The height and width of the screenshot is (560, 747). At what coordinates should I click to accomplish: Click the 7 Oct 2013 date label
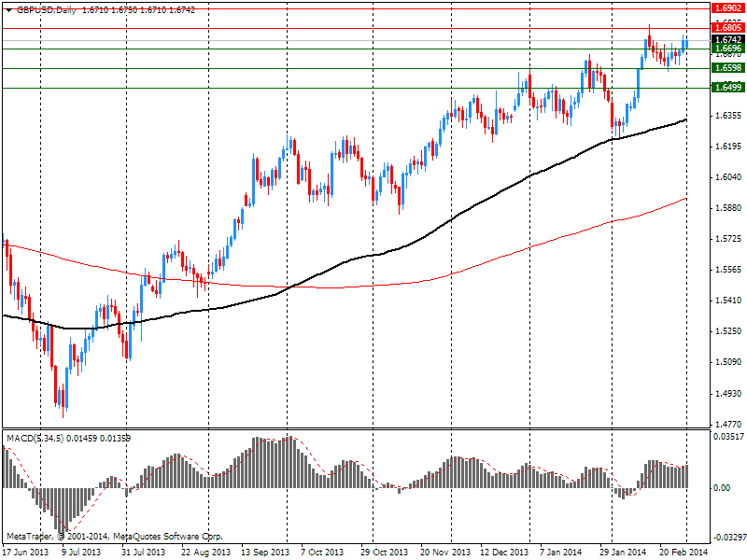(322, 552)
